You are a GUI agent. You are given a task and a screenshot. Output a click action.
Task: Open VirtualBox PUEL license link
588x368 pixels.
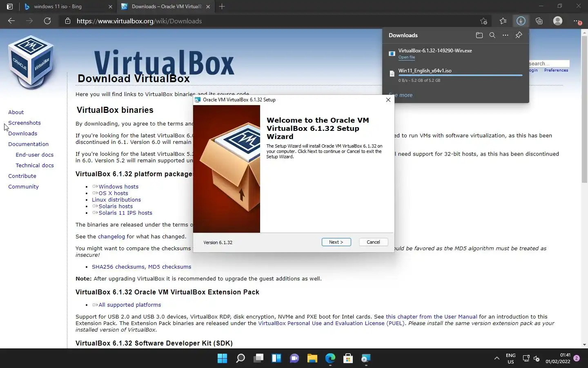[331, 323]
